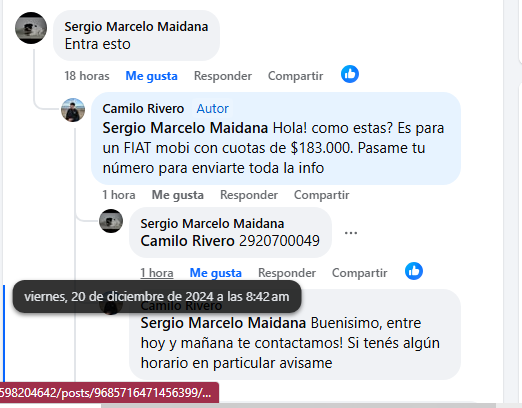Click Responder under Camilo Rivero's FIAT mobi reply
Viewport: 522px width, 408px height.
249,195
